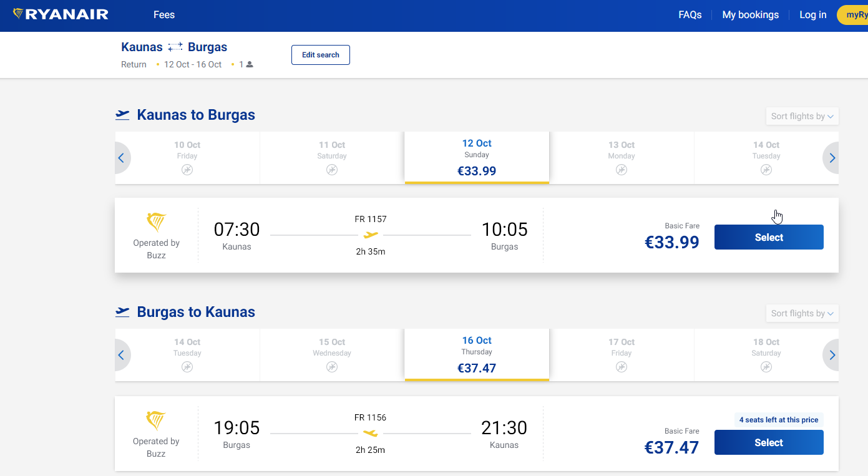Image resolution: width=868 pixels, height=476 pixels.
Task: Open Sort flights by dropdown for return flights
Action: (x=802, y=313)
